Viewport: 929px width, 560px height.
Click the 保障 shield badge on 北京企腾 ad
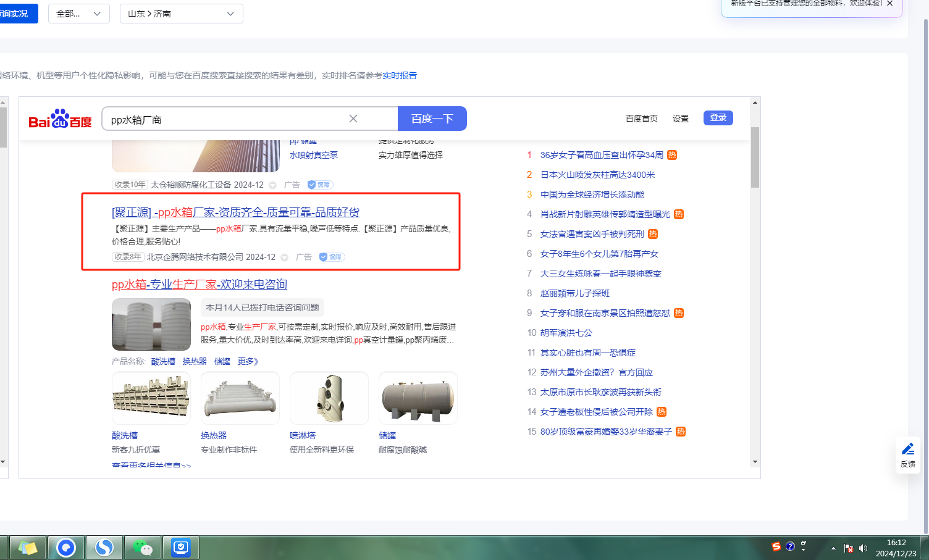click(332, 257)
